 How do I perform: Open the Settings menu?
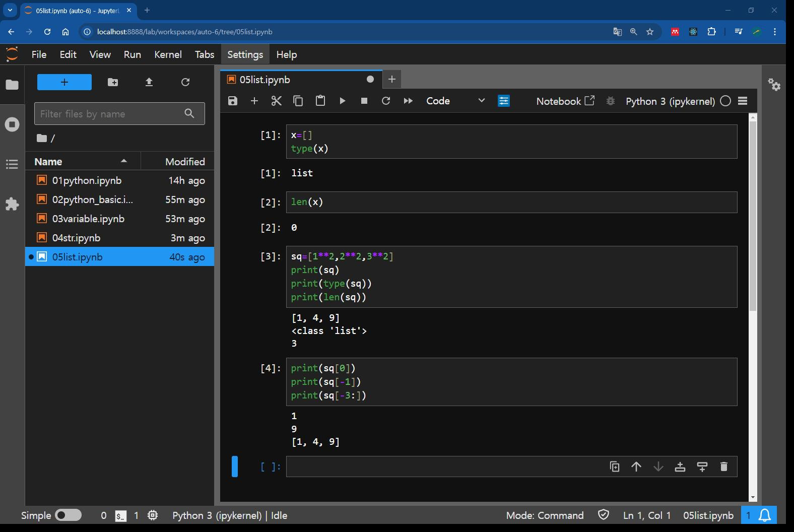(x=245, y=54)
